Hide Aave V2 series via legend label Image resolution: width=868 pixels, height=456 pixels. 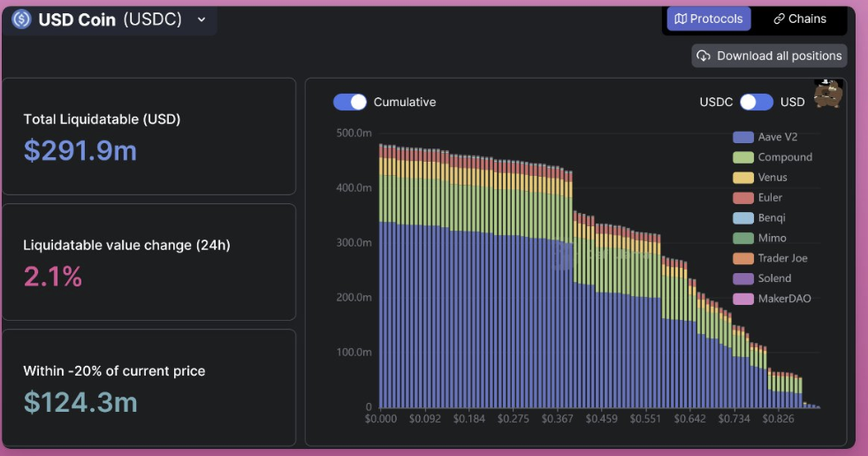pos(778,137)
